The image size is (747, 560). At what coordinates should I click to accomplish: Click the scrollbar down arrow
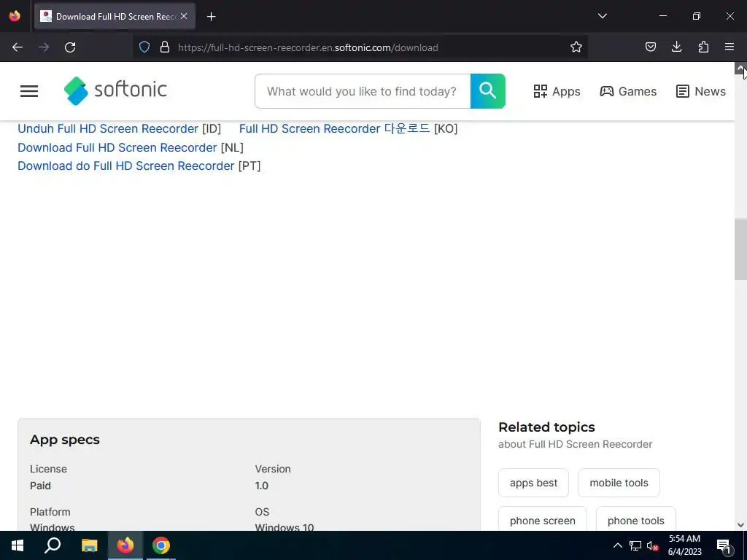tap(740, 525)
